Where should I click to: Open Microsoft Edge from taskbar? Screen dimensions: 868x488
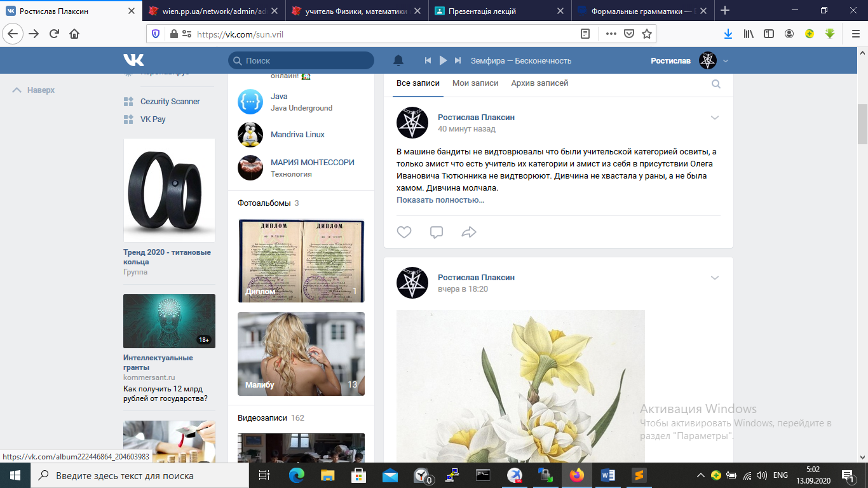coord(297,475)
